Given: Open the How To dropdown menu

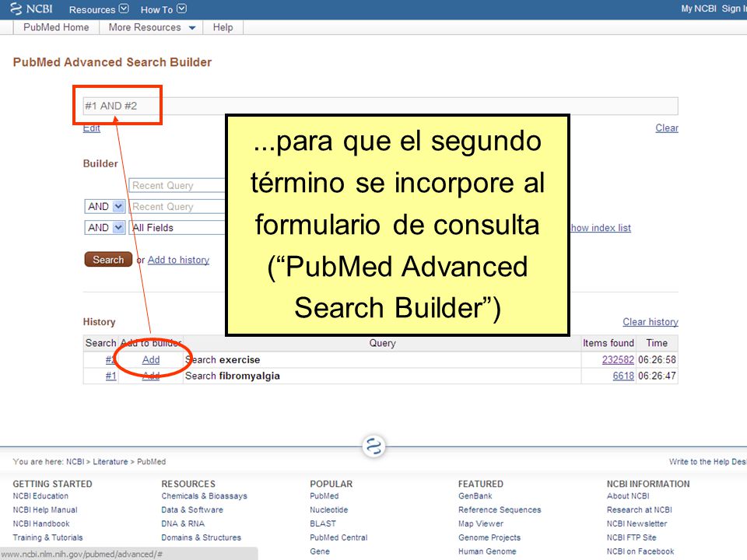Looking at the screenshot, I should click(163, 9).
